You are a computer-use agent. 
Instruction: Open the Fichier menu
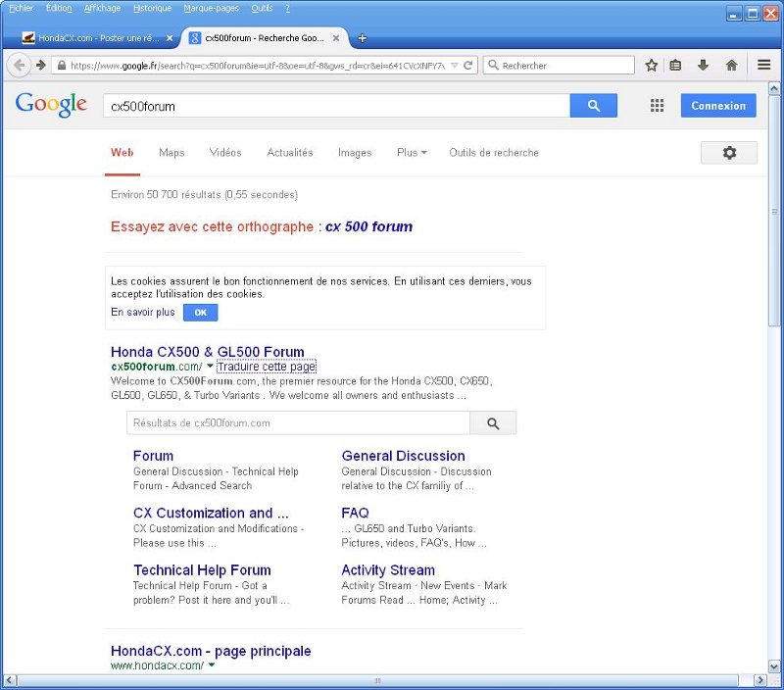21,8
